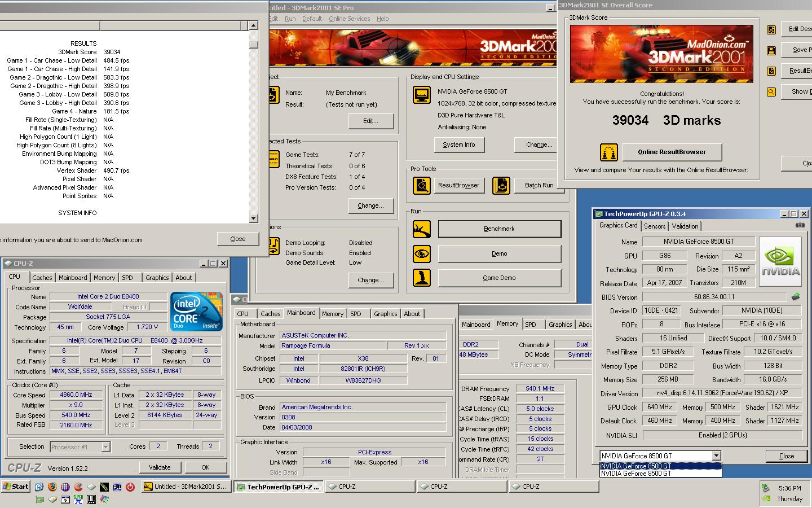Click the Options icon left of Demo Looping

[273, 246]
